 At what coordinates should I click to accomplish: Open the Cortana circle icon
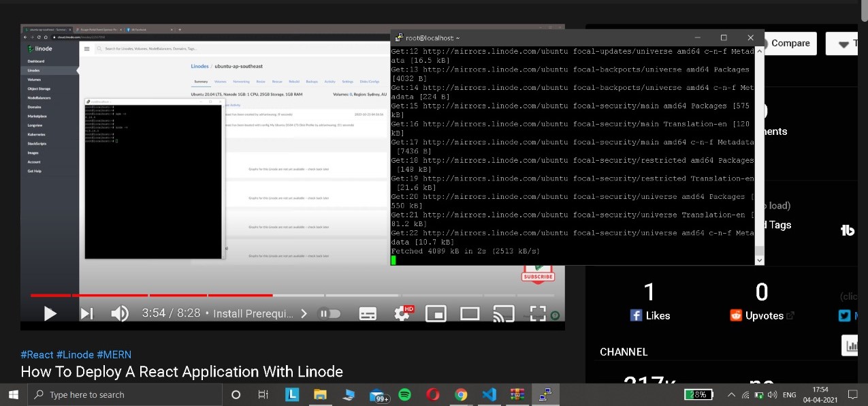(x=236, y=394)
